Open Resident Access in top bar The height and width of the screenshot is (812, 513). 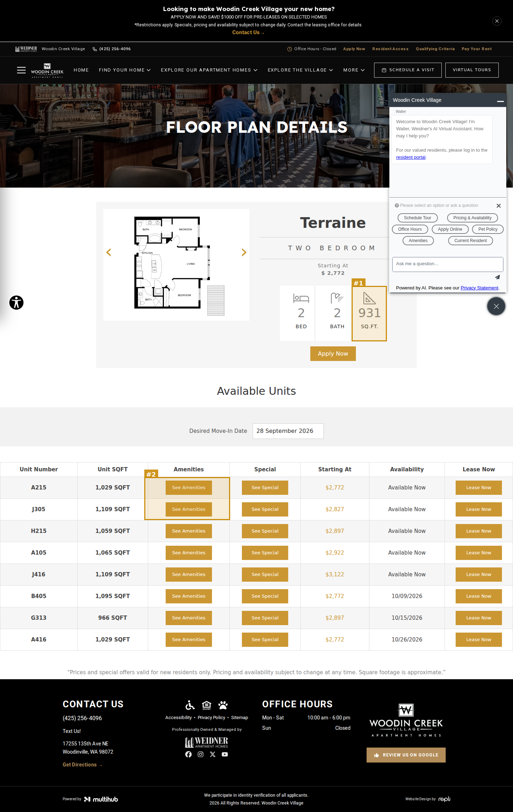pyautogui.click(x=390, y=49)
